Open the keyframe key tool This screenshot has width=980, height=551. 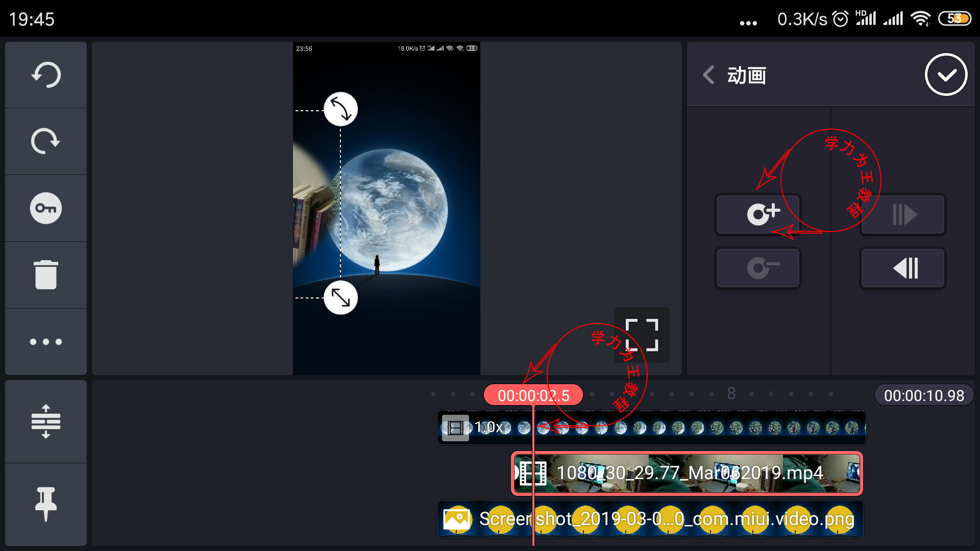(46, 208)
